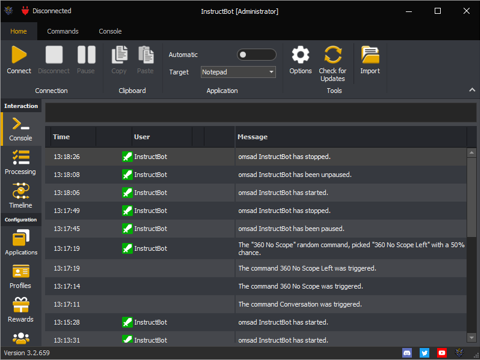Click the green icon on 13:18:26 row

tap(127, 157)
